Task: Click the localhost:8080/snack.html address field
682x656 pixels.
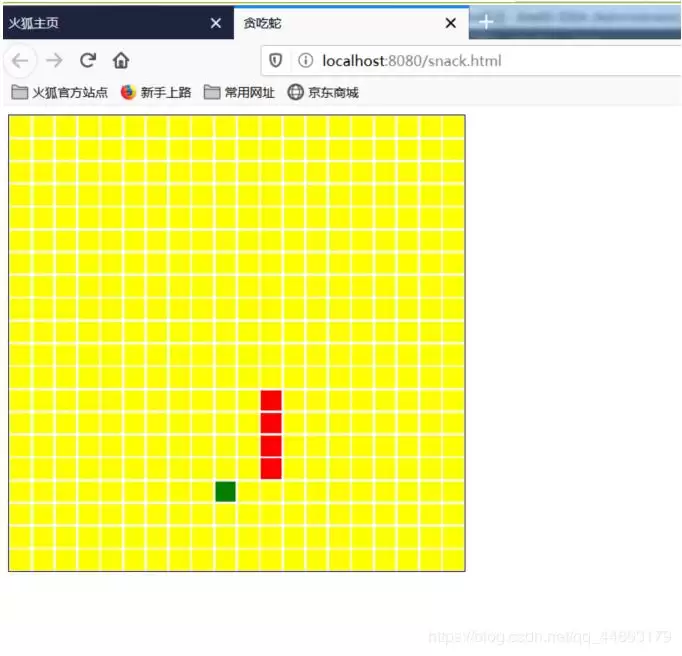Action: 471,60
